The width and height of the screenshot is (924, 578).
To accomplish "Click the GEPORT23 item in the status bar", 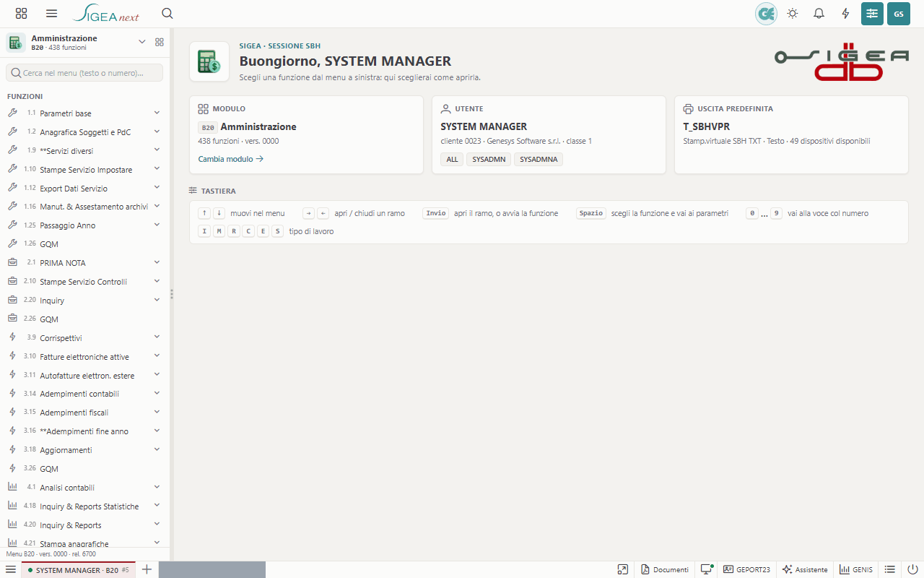I will click(x=746, y=570).
